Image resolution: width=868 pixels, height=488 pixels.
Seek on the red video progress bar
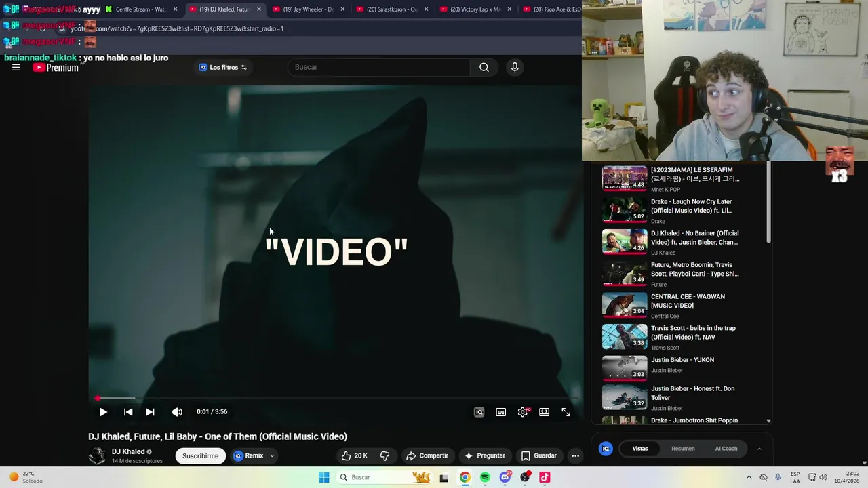click(336, 399)
